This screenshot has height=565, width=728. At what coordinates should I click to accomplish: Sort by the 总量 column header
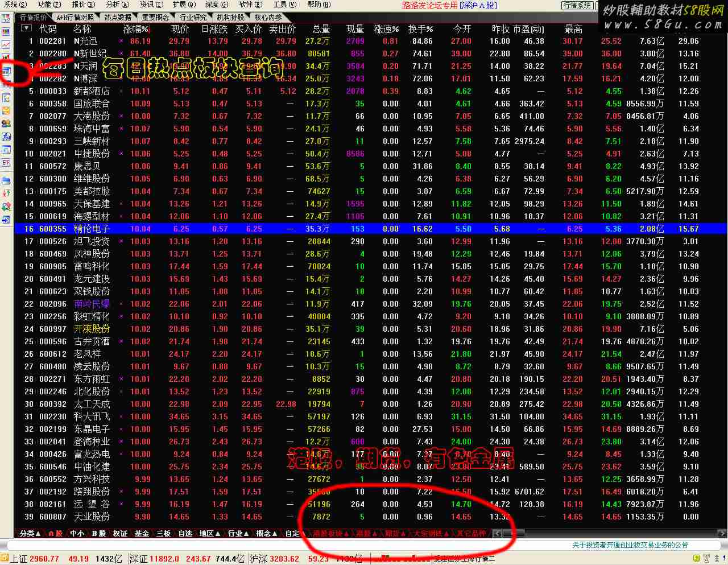321,29
